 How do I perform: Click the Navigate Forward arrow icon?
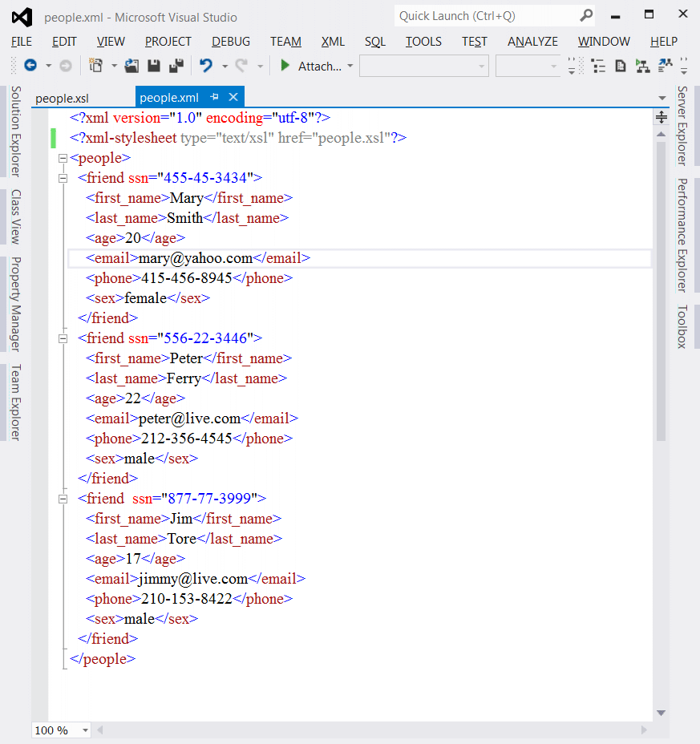tap(66, 66)
